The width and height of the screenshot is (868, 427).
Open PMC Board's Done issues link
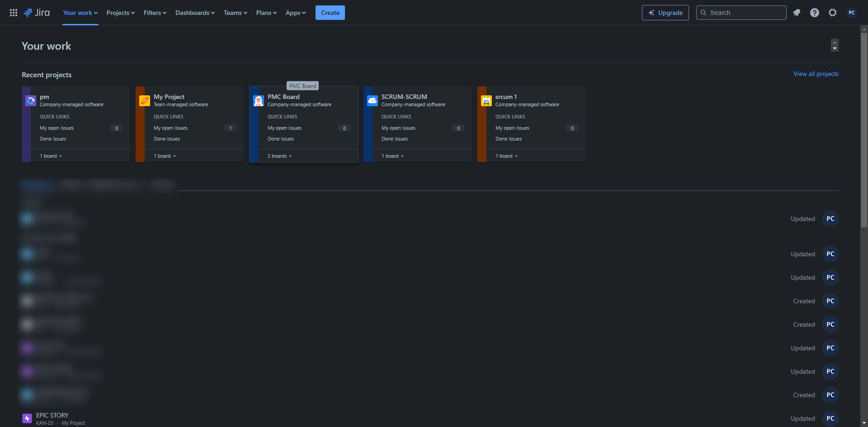click(x=281, y=139)
